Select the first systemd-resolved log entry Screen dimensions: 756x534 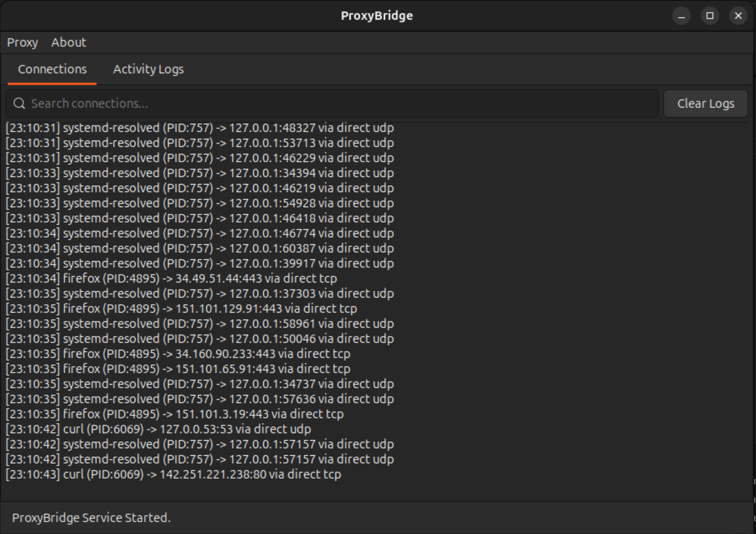(199, 128)
